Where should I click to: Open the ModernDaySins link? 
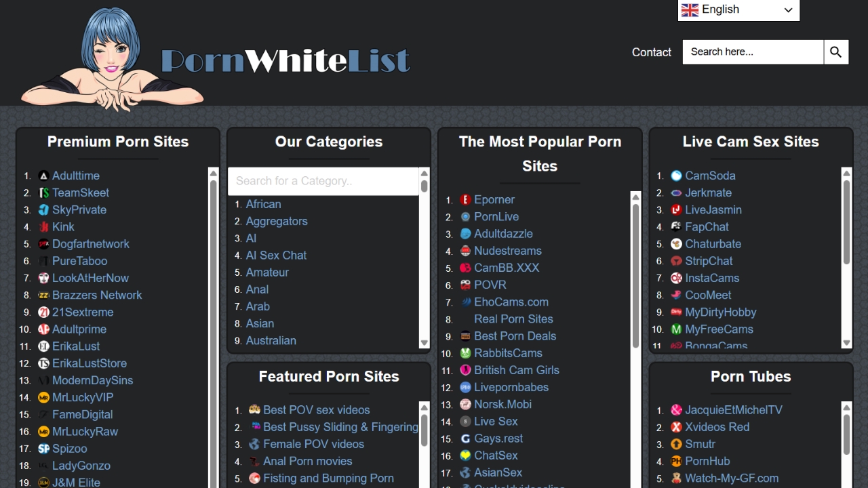tap(92, 380)
